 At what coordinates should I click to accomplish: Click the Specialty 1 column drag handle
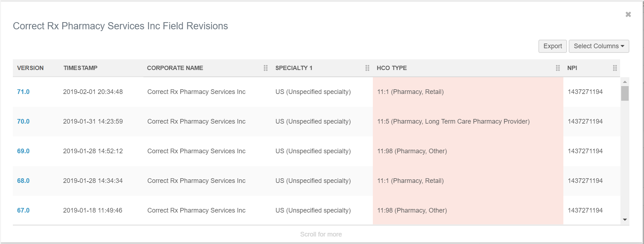click(367, 68)
